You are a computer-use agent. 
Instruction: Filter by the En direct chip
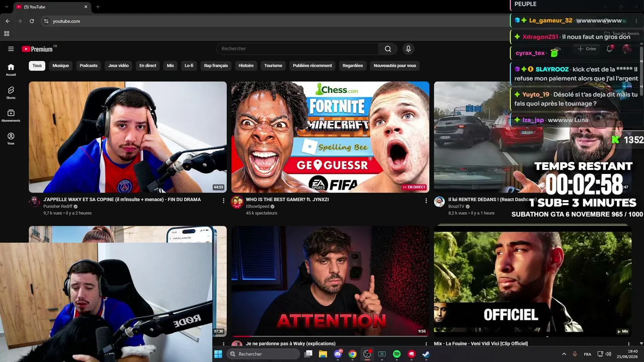coord(148,65)
